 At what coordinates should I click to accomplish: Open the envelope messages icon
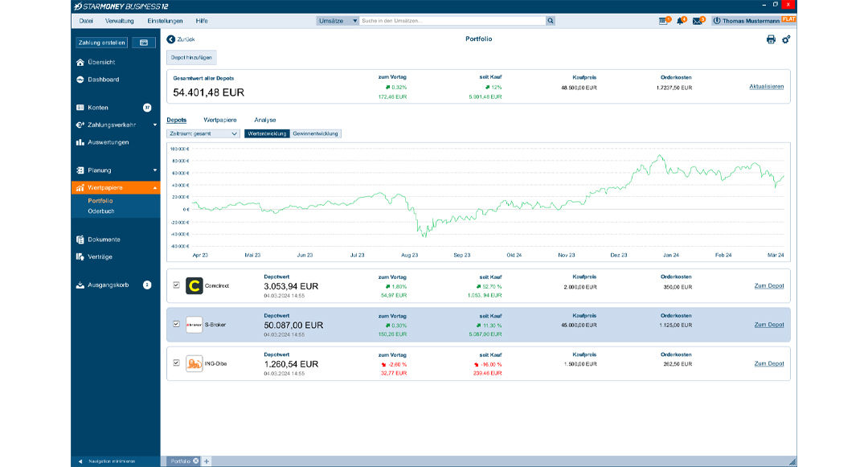[x=697, y=21]
